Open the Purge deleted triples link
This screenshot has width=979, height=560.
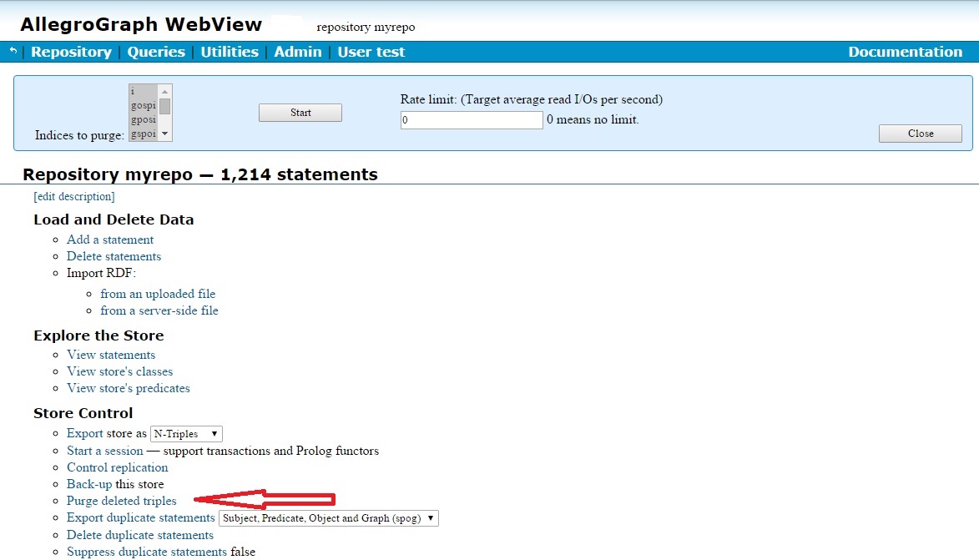coord(122,501)
